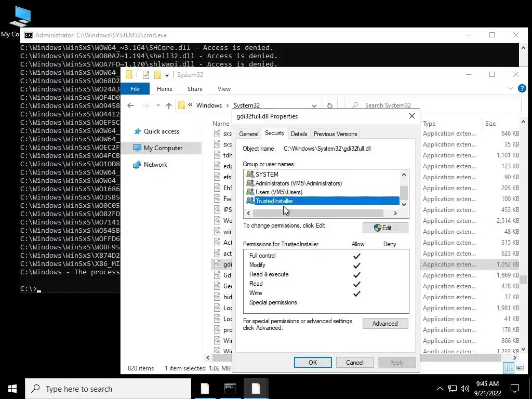This screenshot has width=532, height=399.
Task: Go up one folder level
Action: [x=169, y=105]
